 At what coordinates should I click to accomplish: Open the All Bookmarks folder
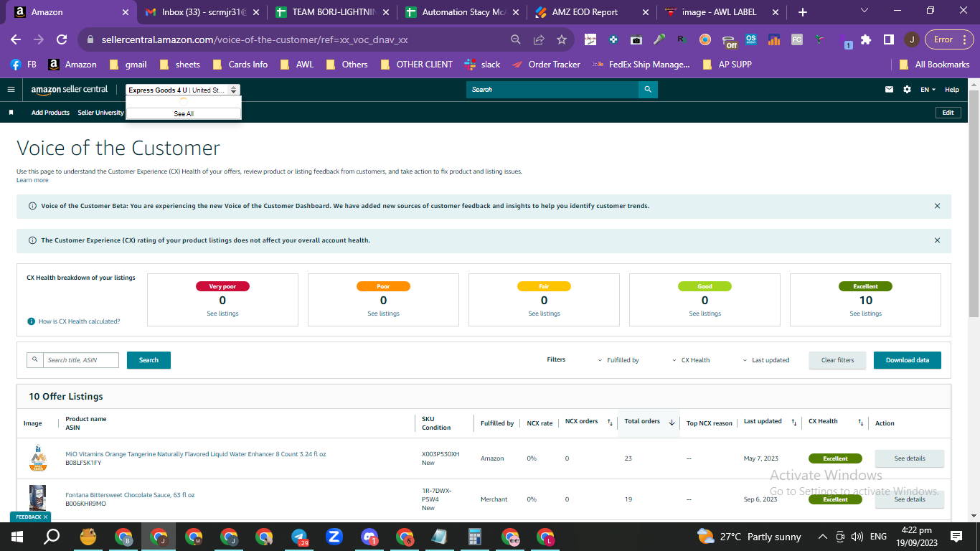pyautogui.click(x=934, y=65)
